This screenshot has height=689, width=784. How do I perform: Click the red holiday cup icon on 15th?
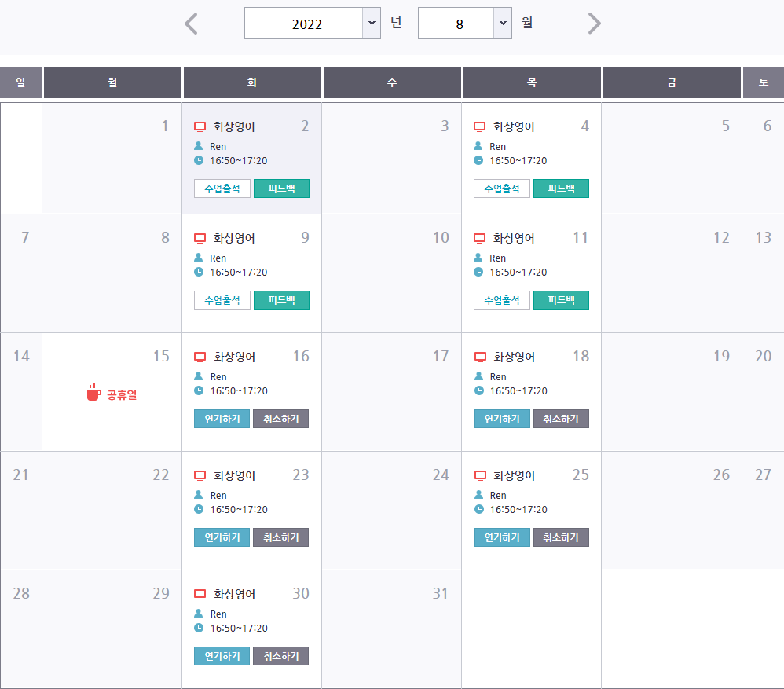(93, 393)
